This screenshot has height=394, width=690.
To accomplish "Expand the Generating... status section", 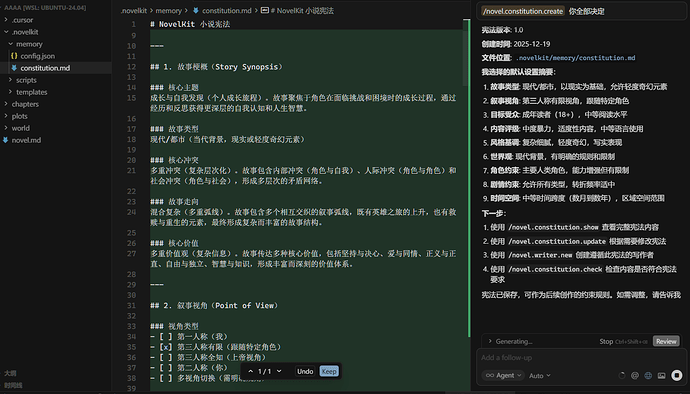I will pyautogui.click(x=510, y=341).
